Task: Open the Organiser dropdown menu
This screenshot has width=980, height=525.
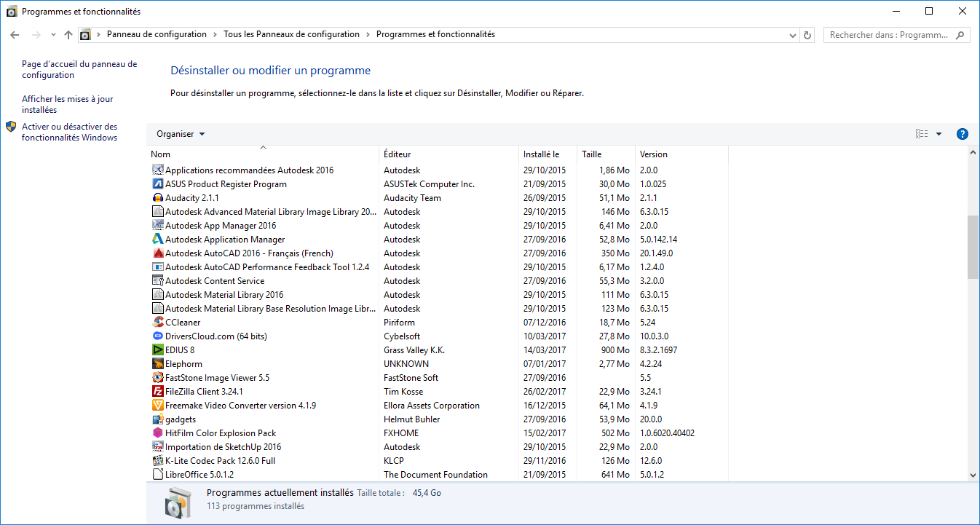Action: (181, 134)
